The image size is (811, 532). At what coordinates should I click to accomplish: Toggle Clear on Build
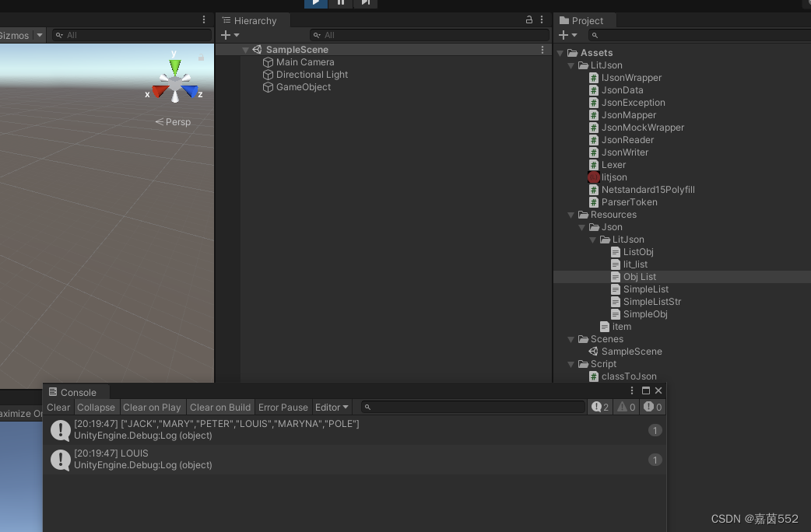click(220, 408)
